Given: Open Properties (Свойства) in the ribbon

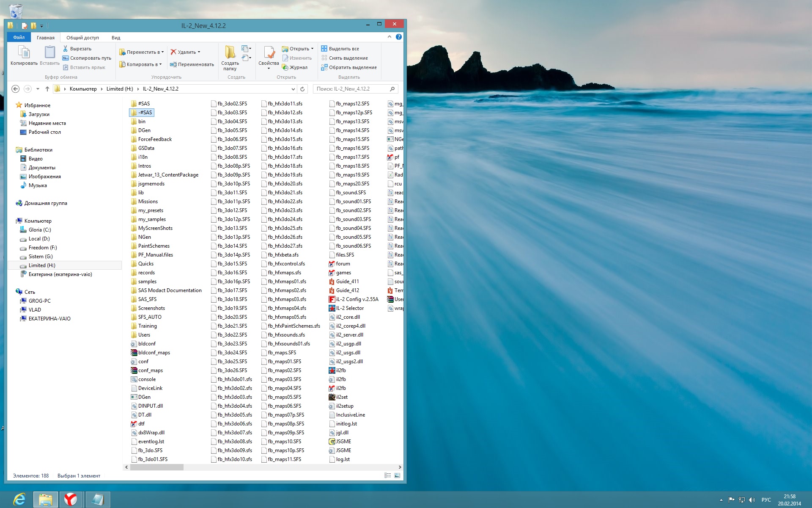Looking at the screenshot, I should [x=269, y=55].
